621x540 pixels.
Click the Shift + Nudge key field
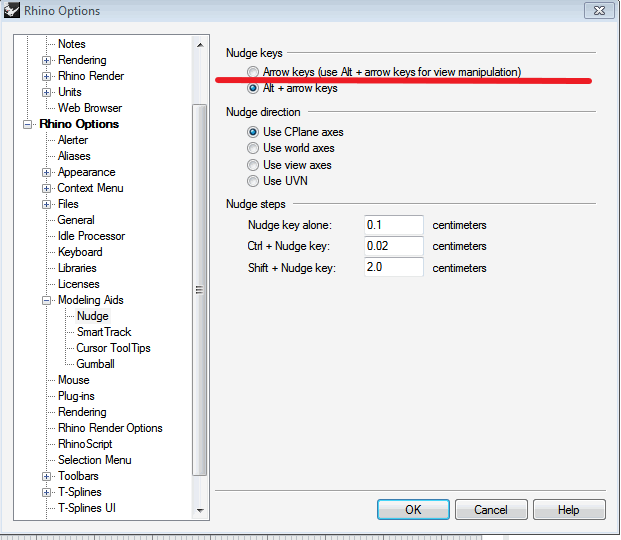coord(394,267)
